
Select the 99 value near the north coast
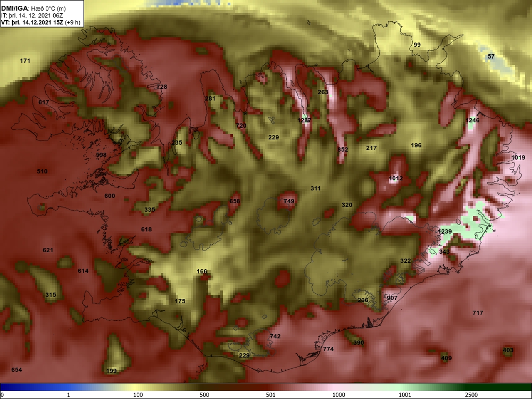417,45
